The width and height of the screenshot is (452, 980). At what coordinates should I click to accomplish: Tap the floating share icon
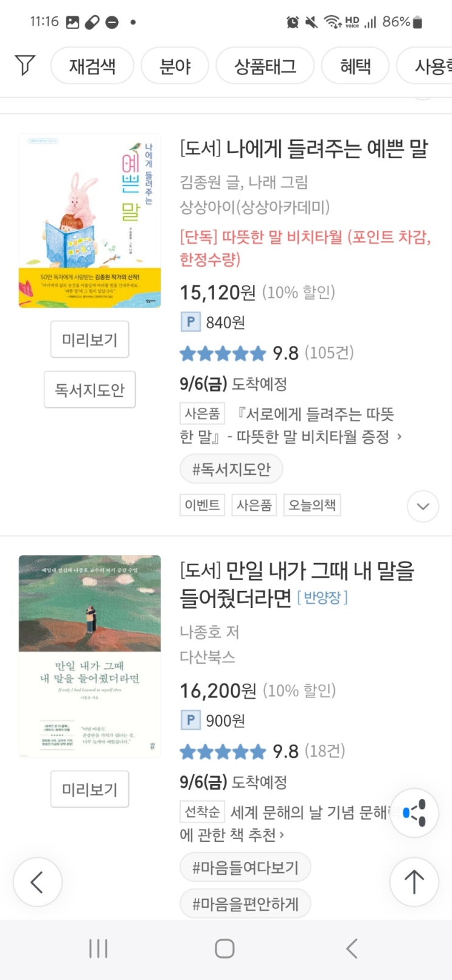(x=414, y=813)
